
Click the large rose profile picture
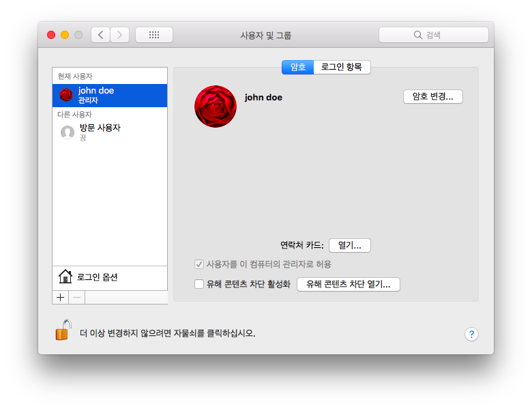point(216,107)
